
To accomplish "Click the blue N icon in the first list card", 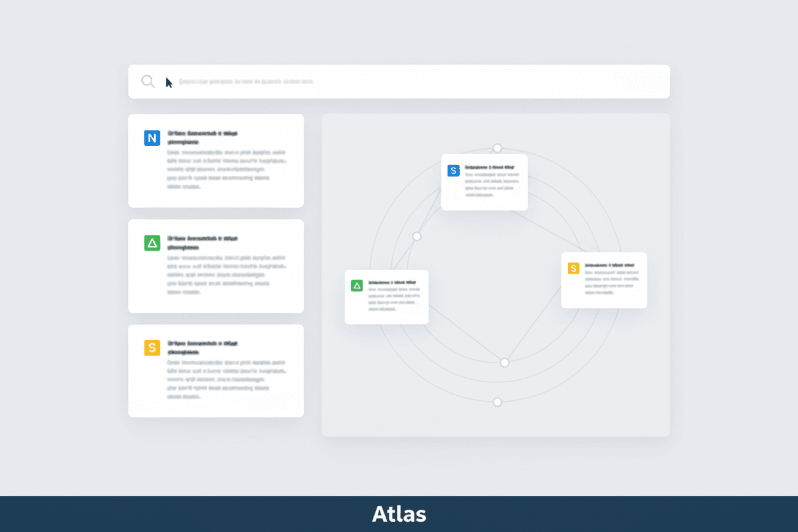I will [152, 137].
